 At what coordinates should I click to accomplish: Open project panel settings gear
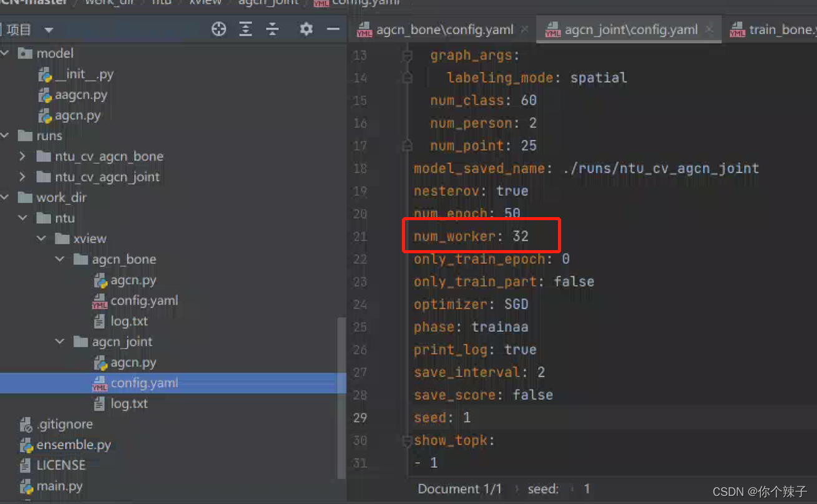(x=306, y=29)
